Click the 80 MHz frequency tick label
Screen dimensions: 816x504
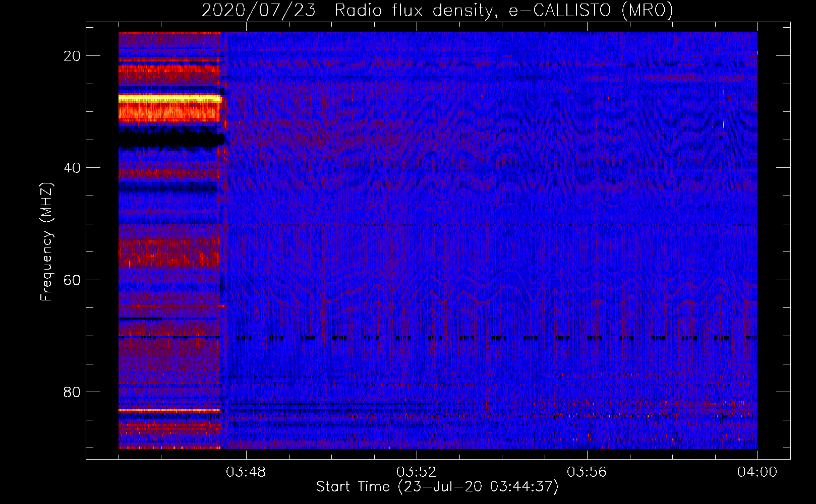click(73, 392)
